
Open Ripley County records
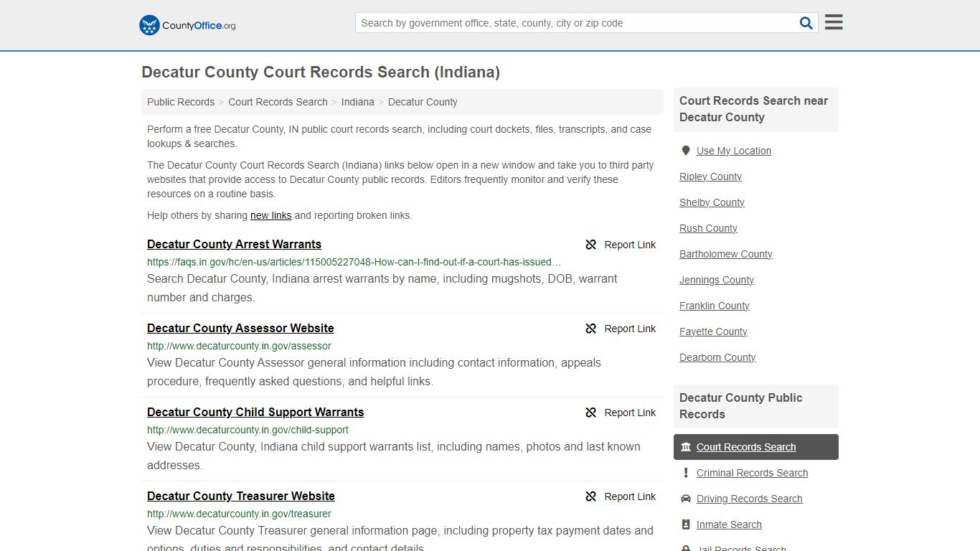(710, 176)
